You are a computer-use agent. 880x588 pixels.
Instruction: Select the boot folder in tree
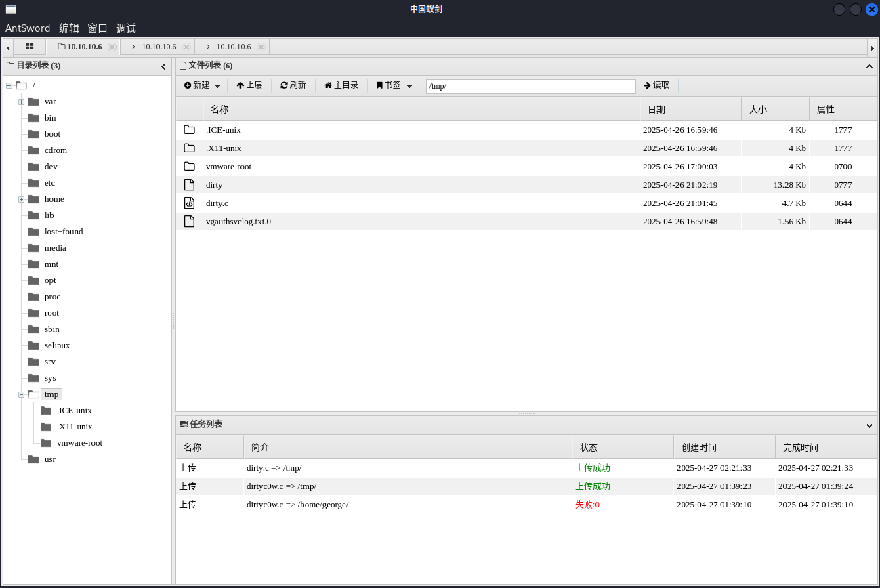[x=52, y=134]
